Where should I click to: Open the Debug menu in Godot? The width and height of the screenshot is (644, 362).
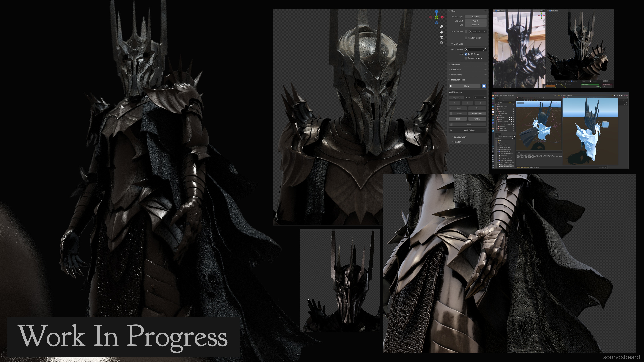coord(505,95)
